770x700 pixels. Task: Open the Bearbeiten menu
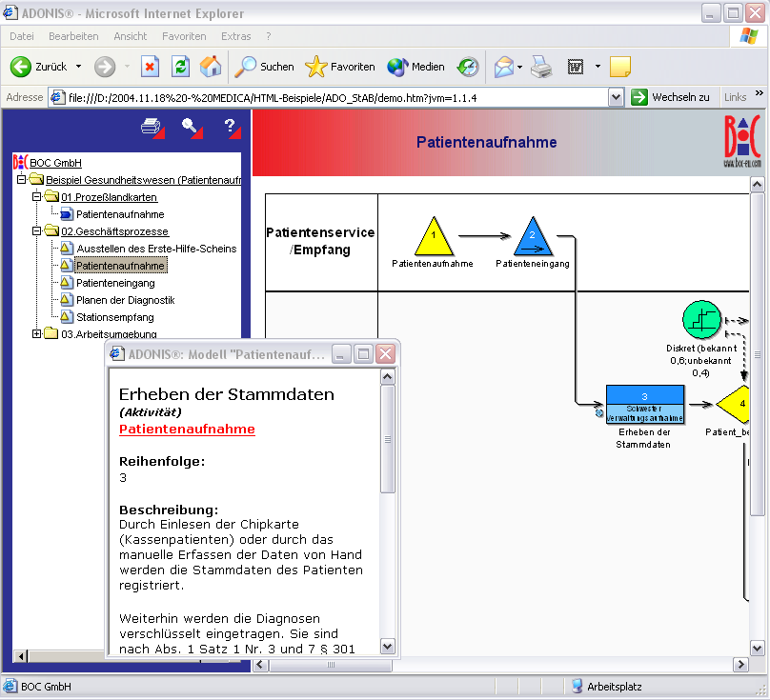pos(73,36)
